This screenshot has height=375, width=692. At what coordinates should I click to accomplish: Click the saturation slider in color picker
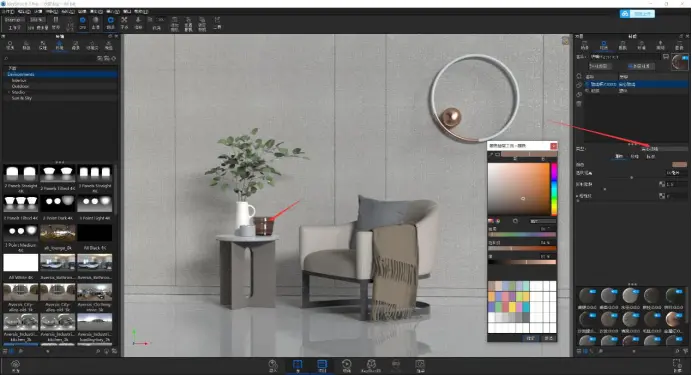(x=522, y=248)
